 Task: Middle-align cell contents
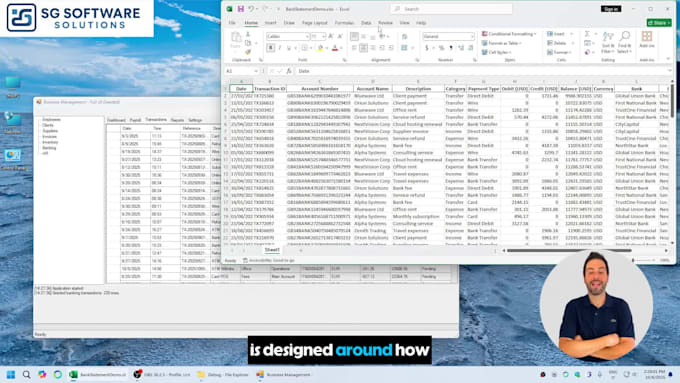(x=363, y=36)
